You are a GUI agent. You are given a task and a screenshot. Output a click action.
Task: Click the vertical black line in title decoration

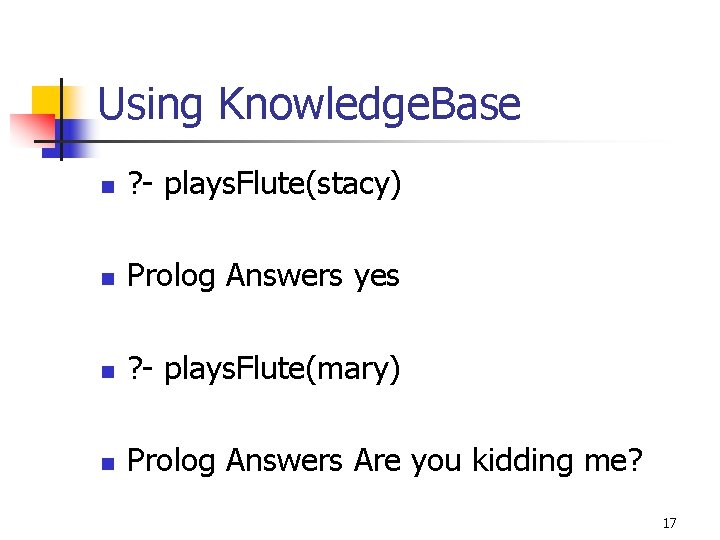(61, 118)
